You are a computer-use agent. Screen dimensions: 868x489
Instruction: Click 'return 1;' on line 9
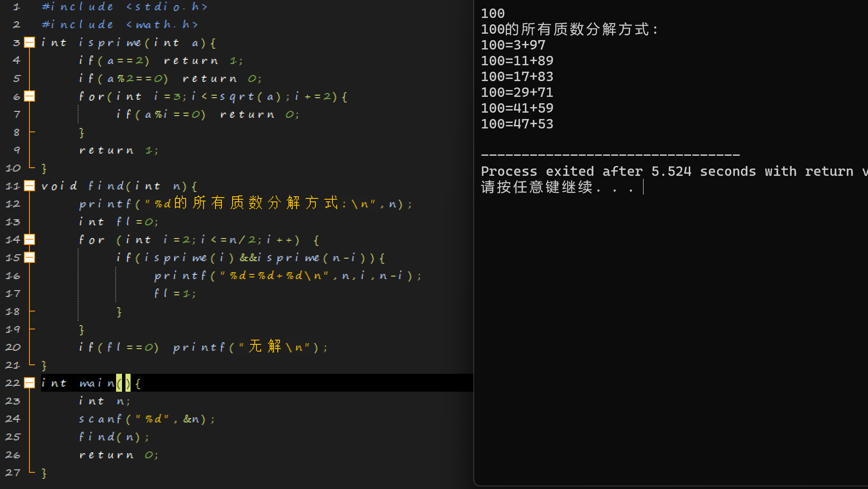(x=119, y=150)
